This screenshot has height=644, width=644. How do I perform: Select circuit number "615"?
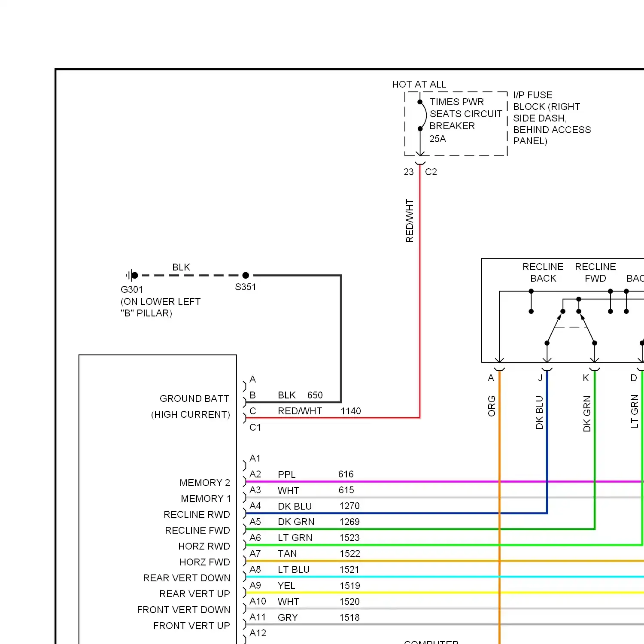tap(346, 490)
